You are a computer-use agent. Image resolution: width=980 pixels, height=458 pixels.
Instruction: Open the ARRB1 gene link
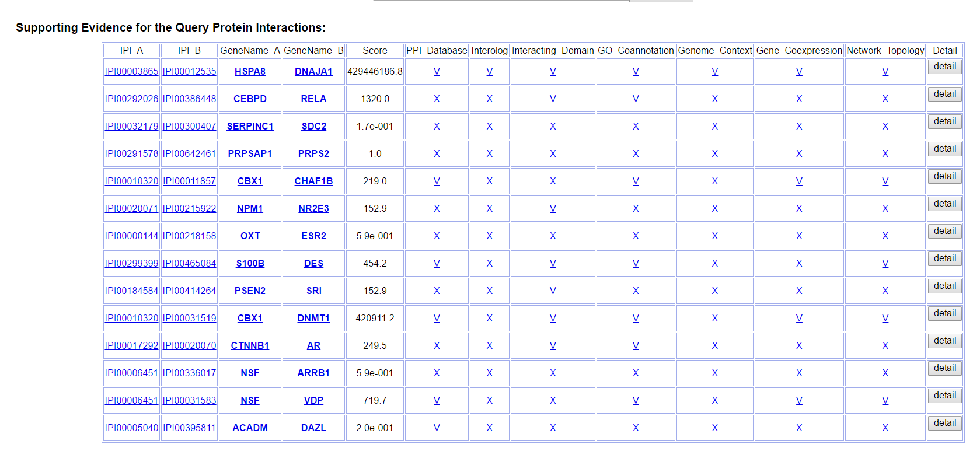pyautogui.click(x=313, y=373)
